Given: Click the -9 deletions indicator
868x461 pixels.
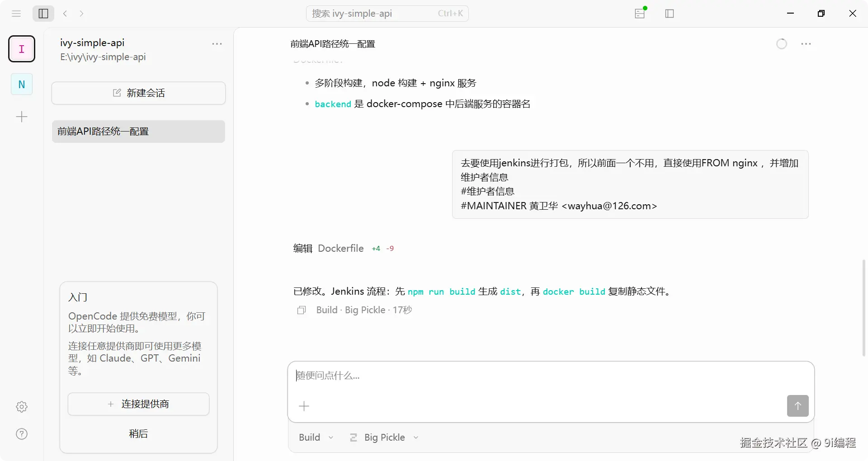Looking at the screenshot, I should tap(390, 249).
